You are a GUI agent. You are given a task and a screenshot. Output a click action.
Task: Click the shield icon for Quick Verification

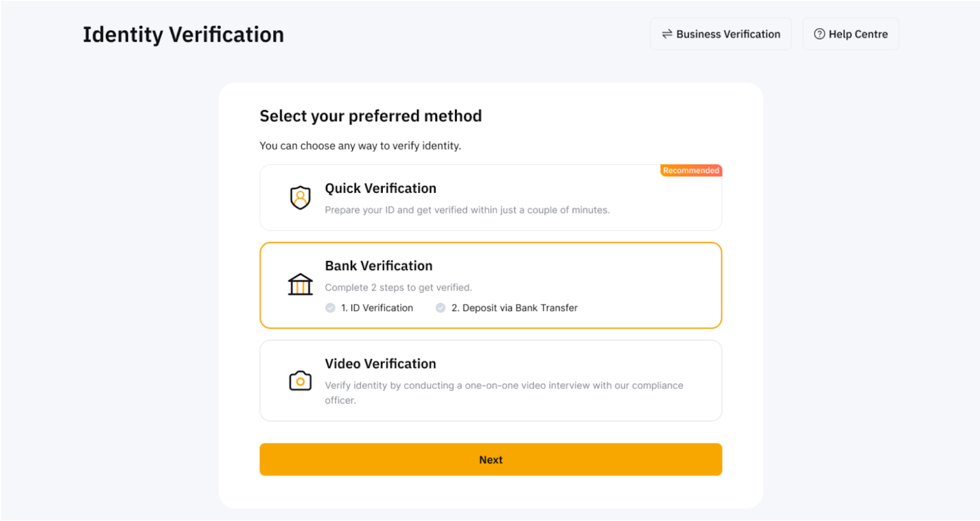coord(300,197)
